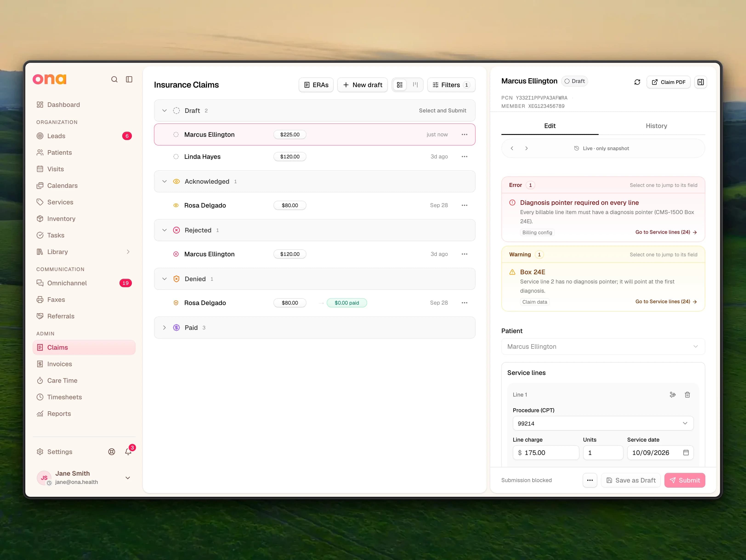Click the Line charge amount field
Viewport: 746px width, 560px height.
coord(546,453)
